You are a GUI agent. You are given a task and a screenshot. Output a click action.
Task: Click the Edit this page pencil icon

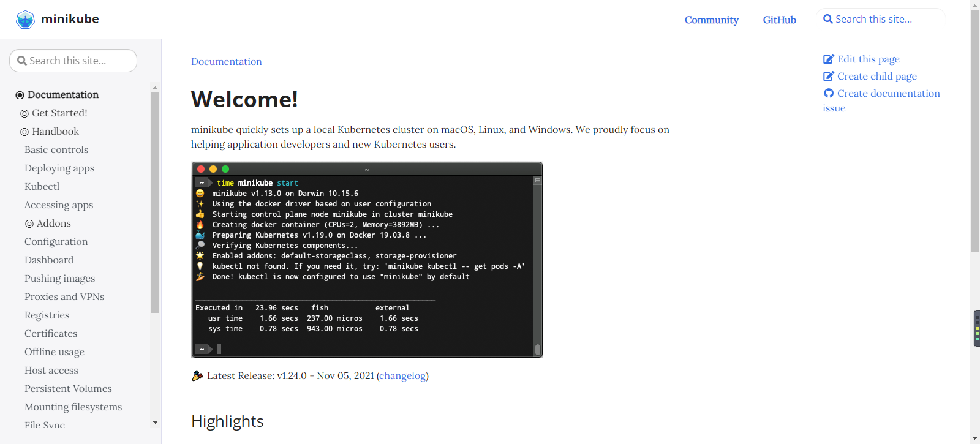click(829, 59)
